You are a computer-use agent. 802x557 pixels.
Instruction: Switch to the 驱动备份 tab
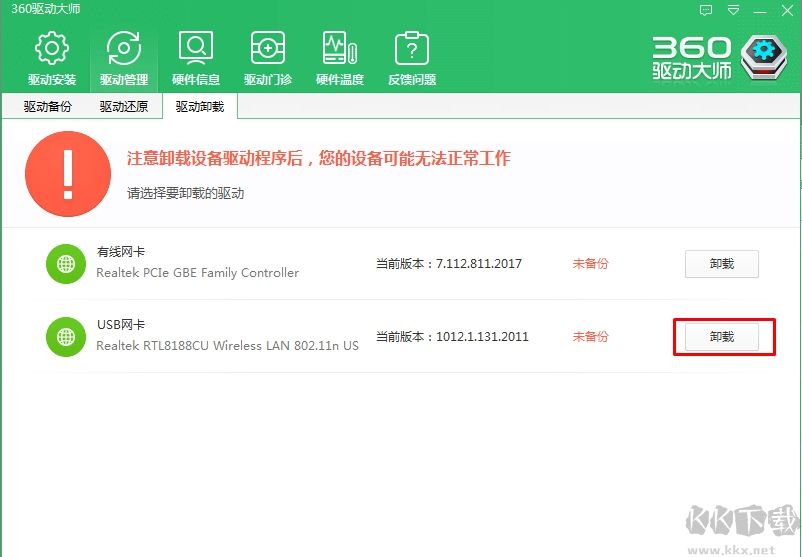tap(48, 106)
